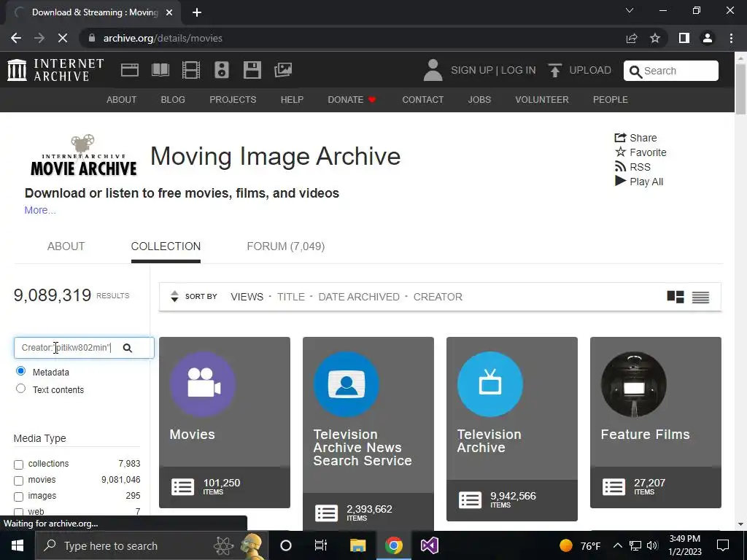Select the Metadata radio button
This screenshot has height=560, width=747.
(20, 371)
